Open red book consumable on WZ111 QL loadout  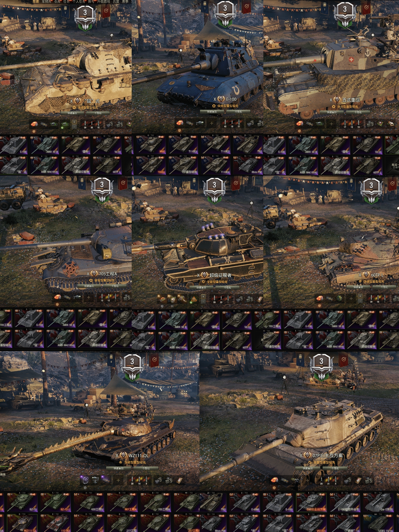point(180,480)
